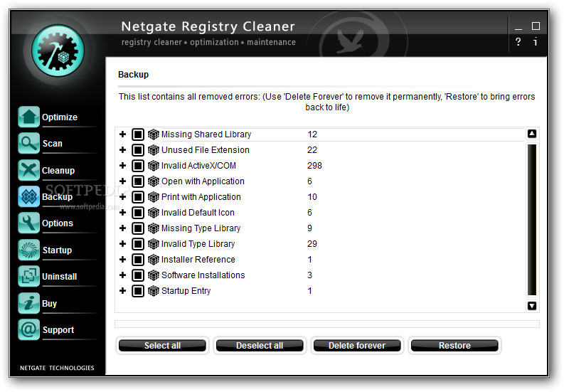Click the Uninstall squares icon
Viewport: 564px width, 392px height.
pyautogui.click(x=28, y=276)
